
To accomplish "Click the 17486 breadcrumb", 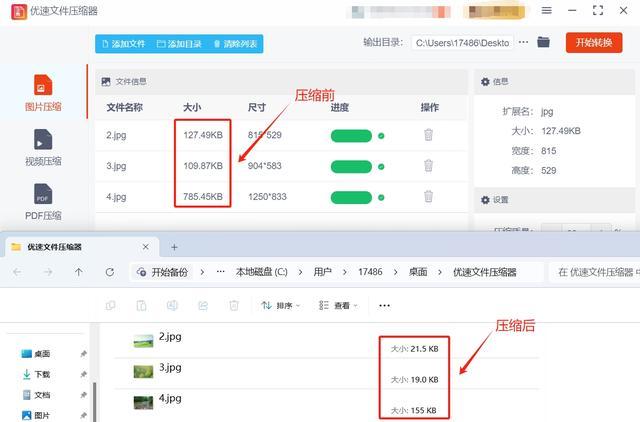I will click(370, 272).
